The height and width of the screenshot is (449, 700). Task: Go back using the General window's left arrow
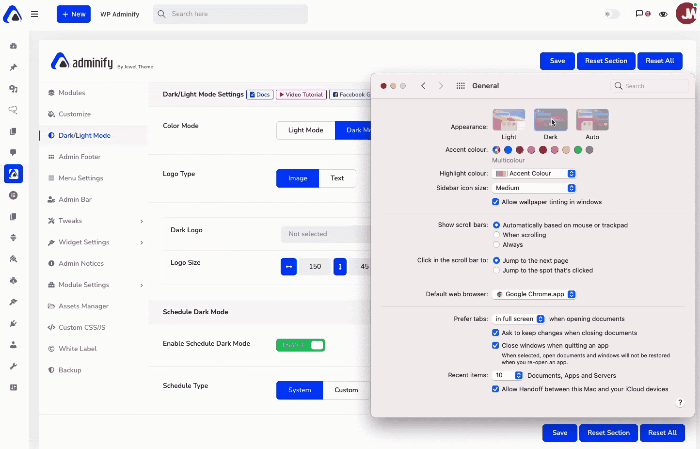click(423, 86)
